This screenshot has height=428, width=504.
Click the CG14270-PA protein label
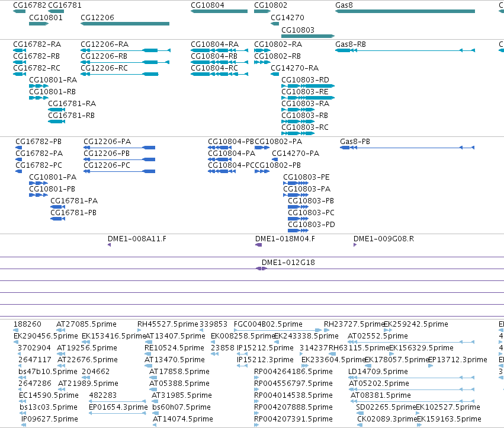(x=296, y=154)
